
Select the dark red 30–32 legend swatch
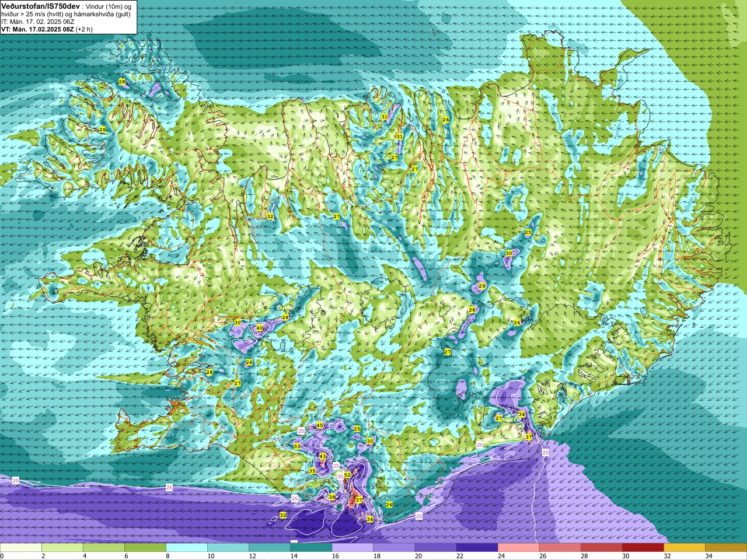(643, 548)
